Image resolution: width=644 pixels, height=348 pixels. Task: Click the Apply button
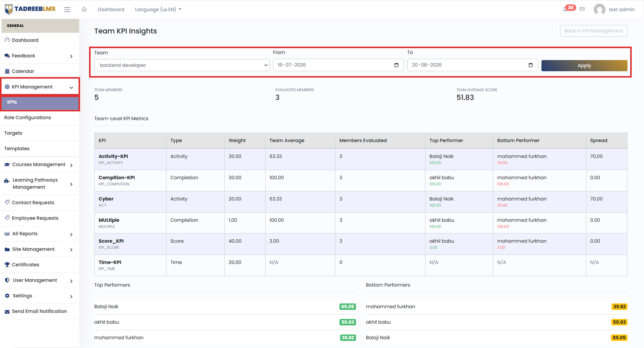[x=584, y=66]
